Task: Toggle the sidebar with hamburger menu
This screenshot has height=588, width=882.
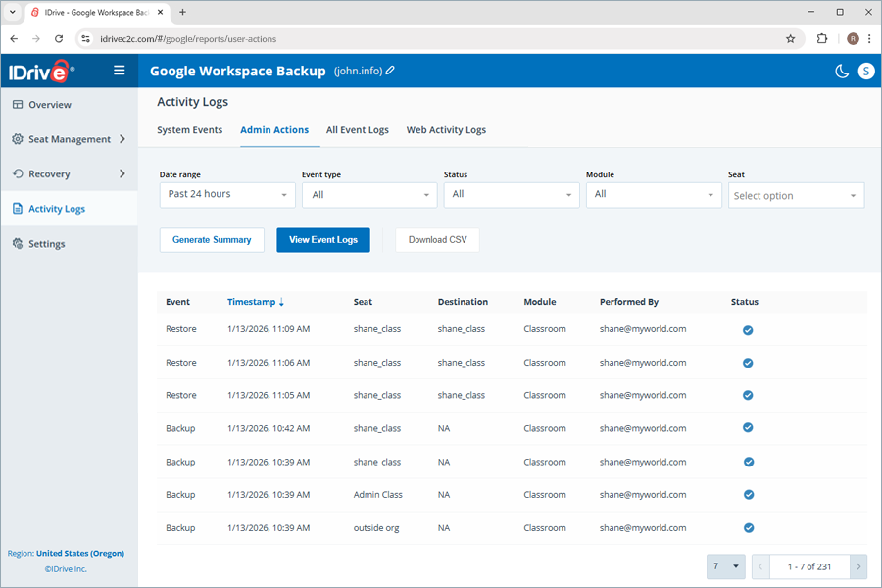Action: tap(119, 70)
